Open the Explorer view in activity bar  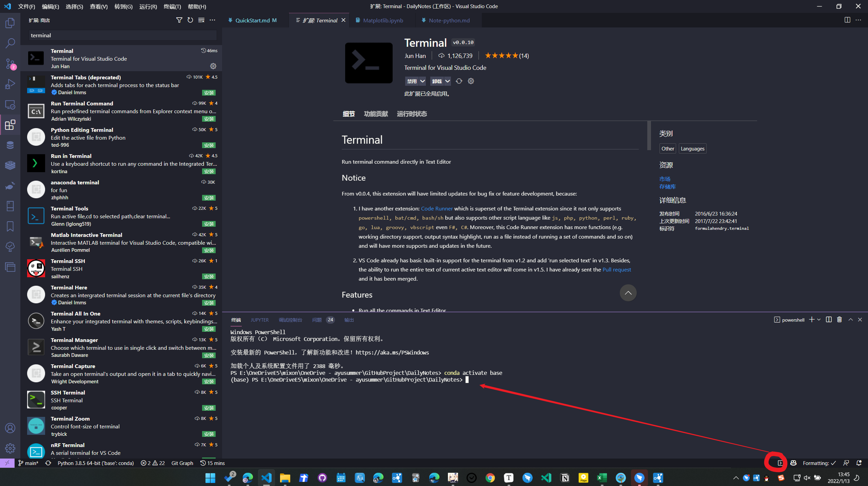point(10,23)
